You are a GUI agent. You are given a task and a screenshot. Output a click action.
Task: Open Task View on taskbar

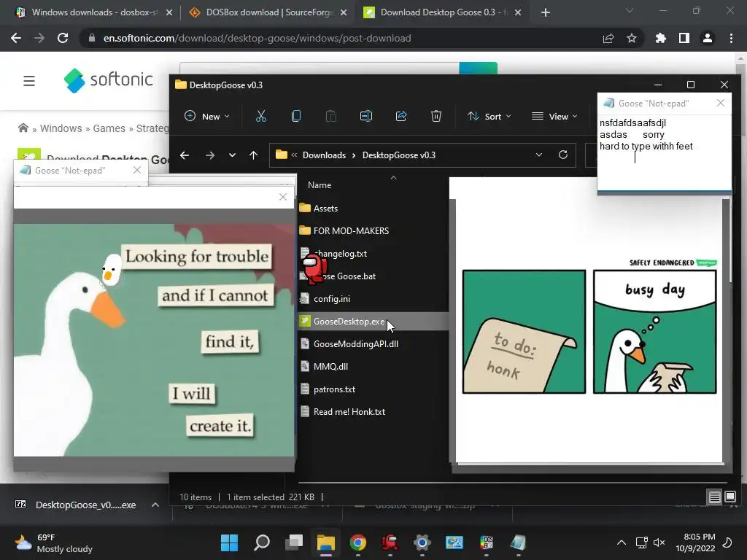pos(294,542)
